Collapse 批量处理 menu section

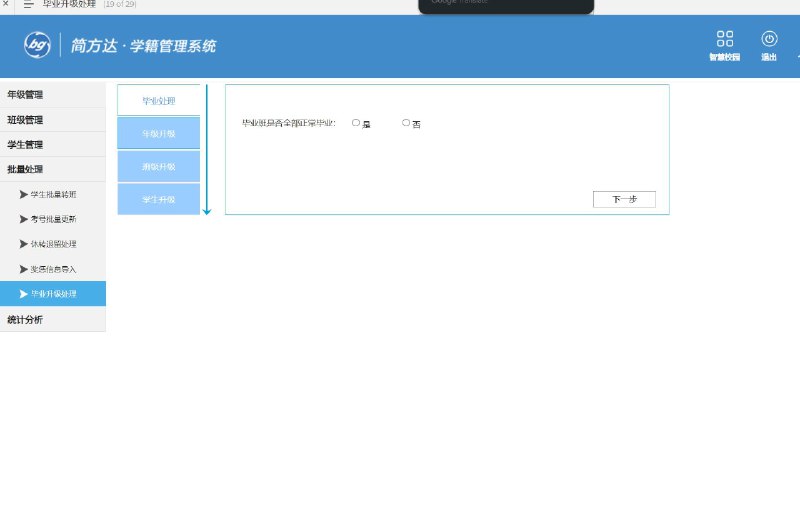coord(53,169)
